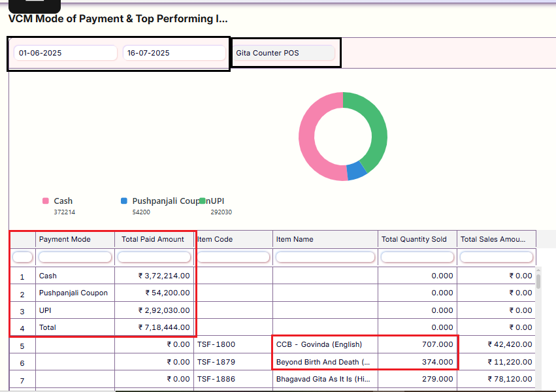Open the start date field showing 01-06-2025
The image size is (556, 392).
[x=65, y=53]
